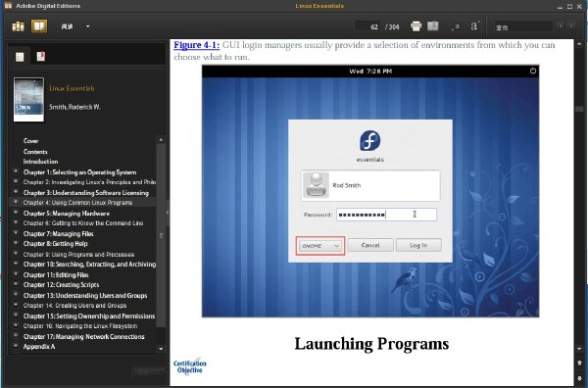Click the contents list scrollbar down arrow

pyautogui.click(x=161, y=349)
